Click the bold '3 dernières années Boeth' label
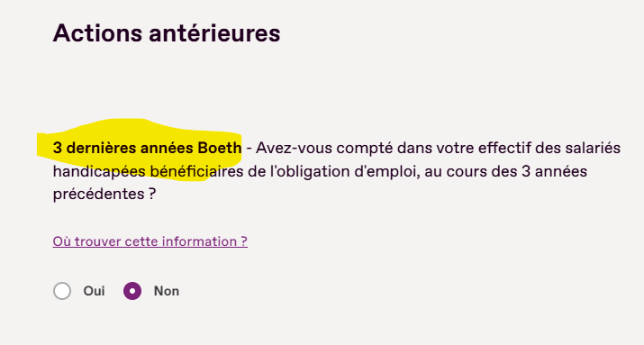644x345 pixels. [x=147, y=148]
